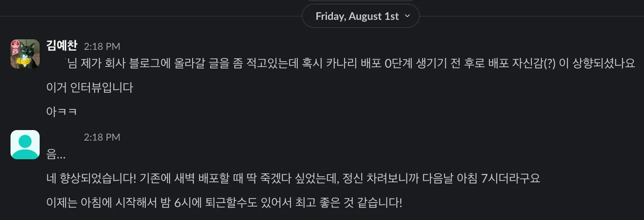Viewport: 644px width, 220px height.
Task: Click the teal default user avatar
Action: [25, 145]
